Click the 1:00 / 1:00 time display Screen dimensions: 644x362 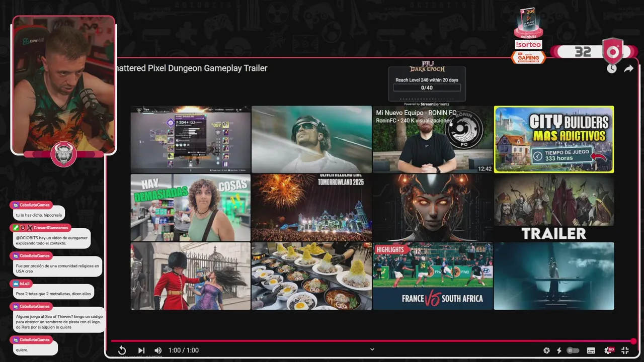[x=184, y=350]
